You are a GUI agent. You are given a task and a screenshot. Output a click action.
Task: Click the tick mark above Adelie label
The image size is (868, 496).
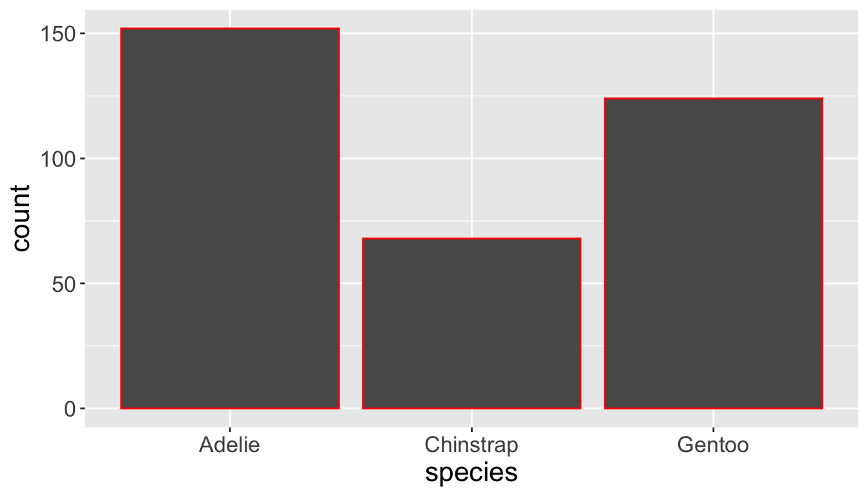pos(230,430)
